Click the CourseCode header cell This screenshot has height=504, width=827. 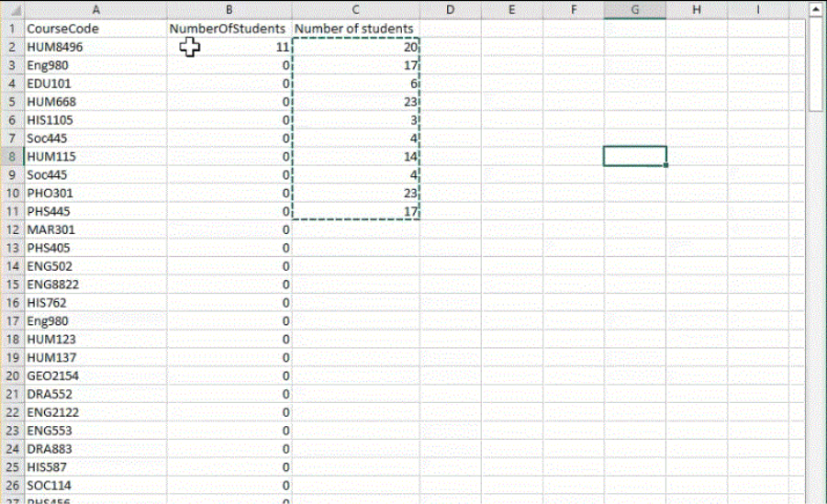point(95,28)
